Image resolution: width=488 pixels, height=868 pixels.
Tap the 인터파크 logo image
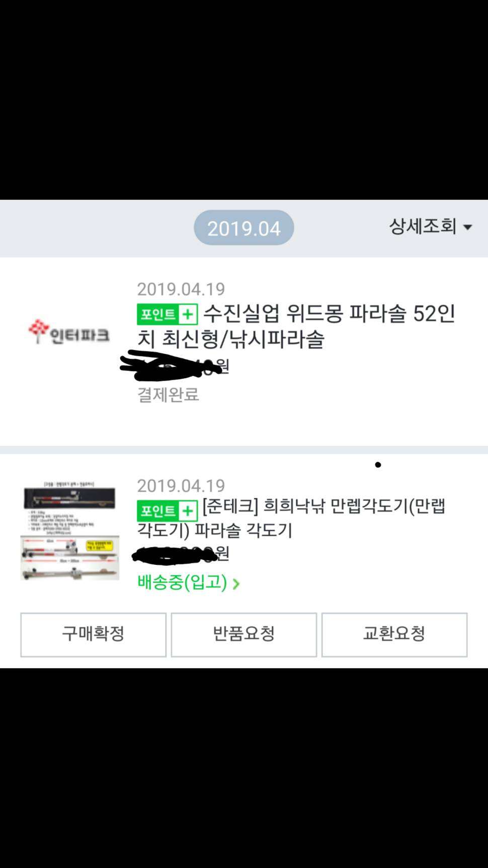[x=69, y=331]
